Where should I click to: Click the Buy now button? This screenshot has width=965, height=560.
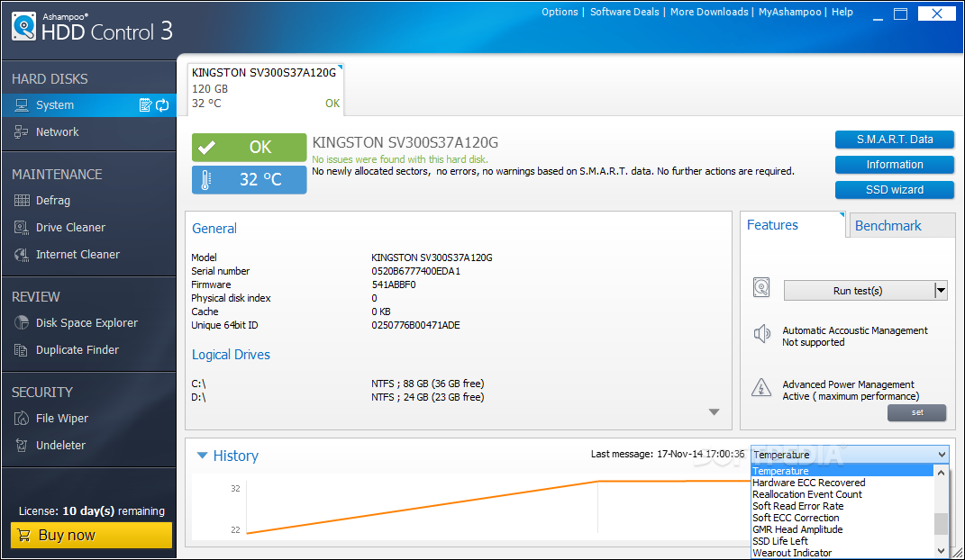point(91,535)
